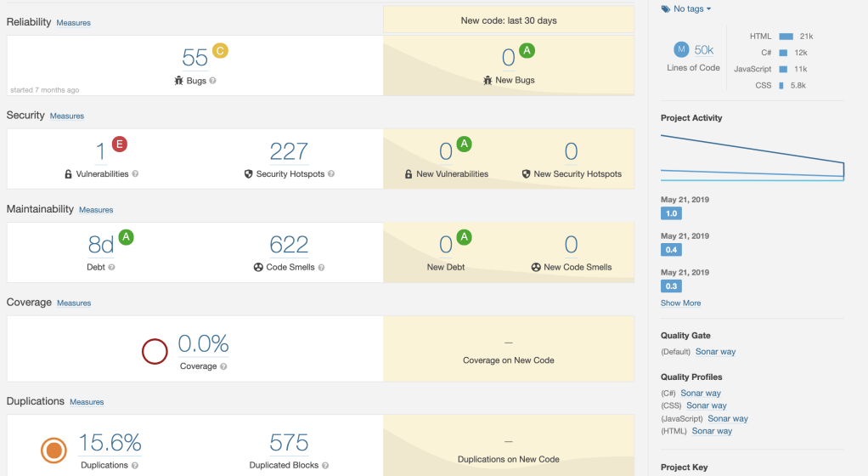Click the HTML lines of code bar

tap(786, 37)
